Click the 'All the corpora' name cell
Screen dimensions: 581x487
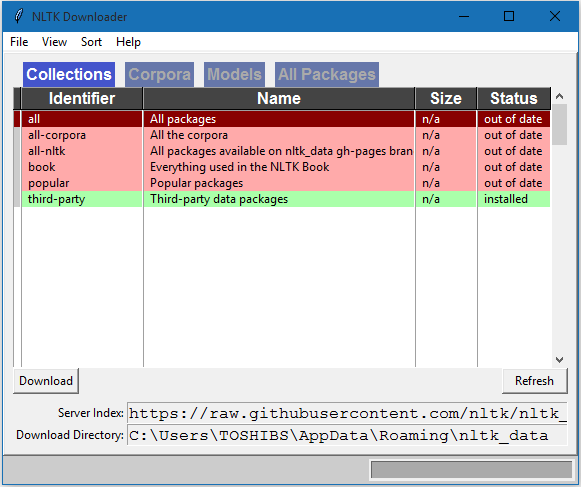coord(279,135)
